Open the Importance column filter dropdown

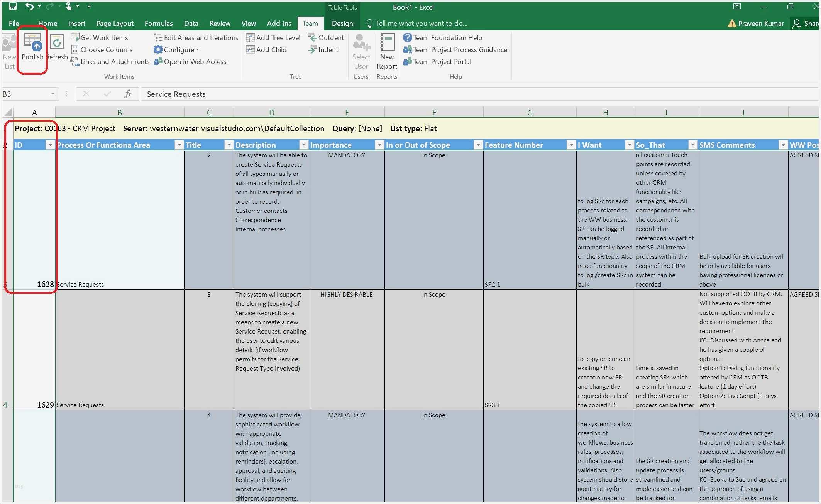click(379, 145)
